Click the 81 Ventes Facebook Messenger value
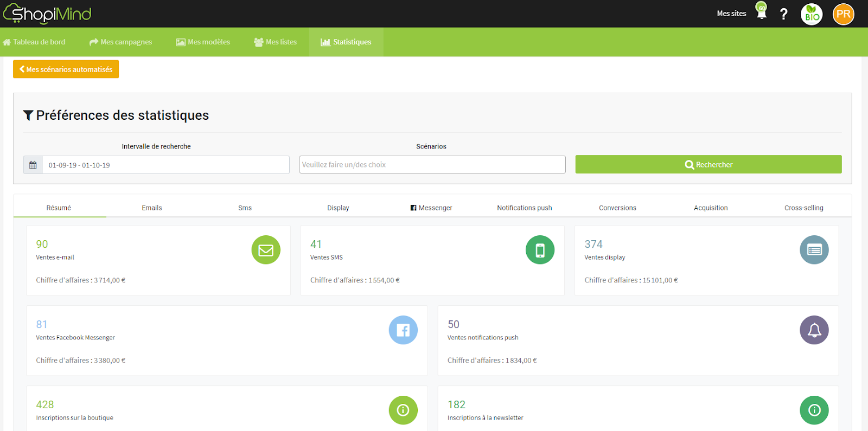This screenshot has width=868, height=431. point(42,324)
